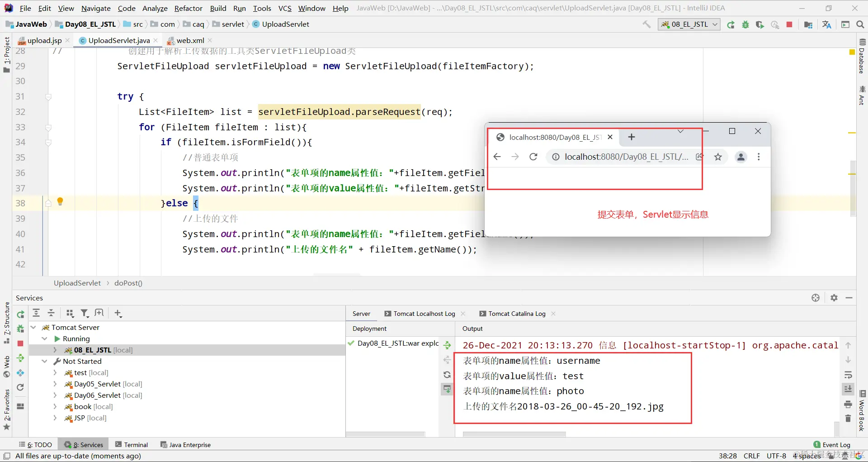The width and height of the screenshot is (868, 462).
Task: Click the green rerun icon in the Services side strip
Action: (x=20, y=314)
